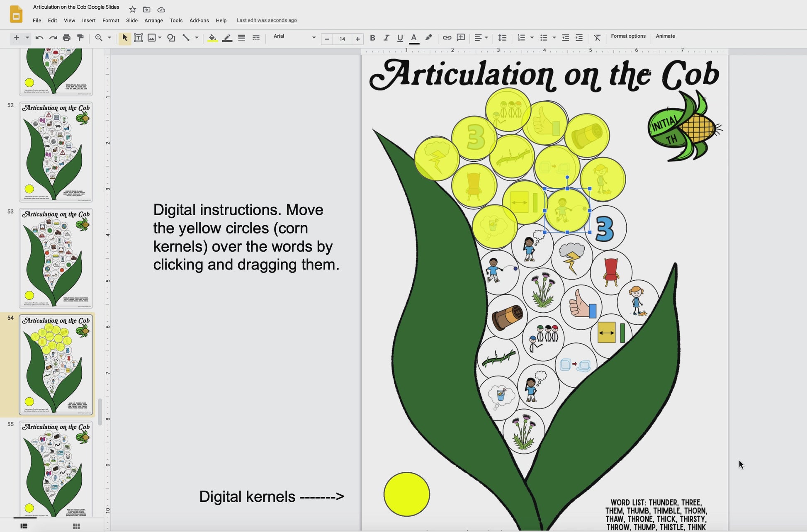The height and width of the screenshot is (532, 807).
Task: Star the presentation title
Action: tap(132, 9)
